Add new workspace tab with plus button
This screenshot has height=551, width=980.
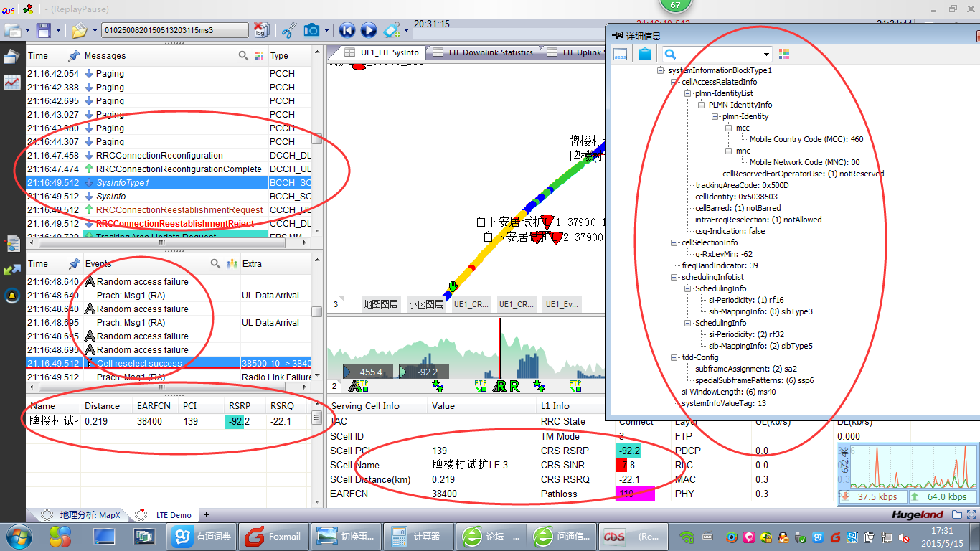[x=206, y=515]
